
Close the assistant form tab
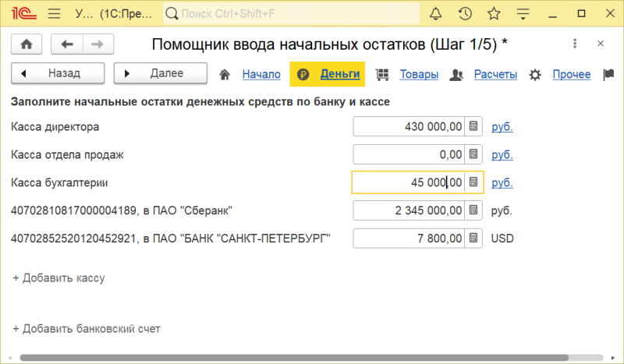pos(601,44)
